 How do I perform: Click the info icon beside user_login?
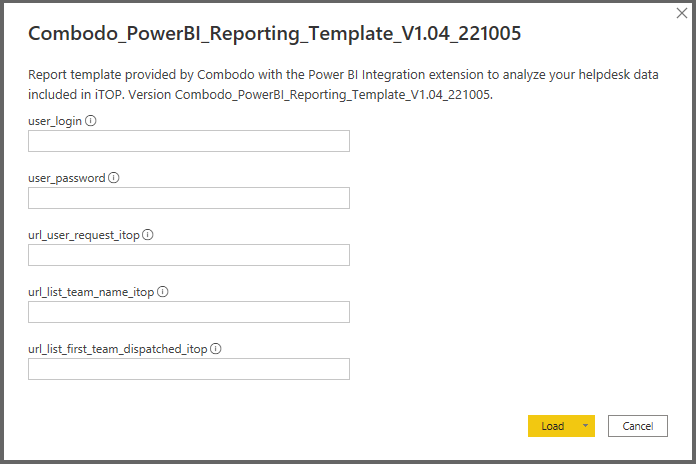click(91, 121)
